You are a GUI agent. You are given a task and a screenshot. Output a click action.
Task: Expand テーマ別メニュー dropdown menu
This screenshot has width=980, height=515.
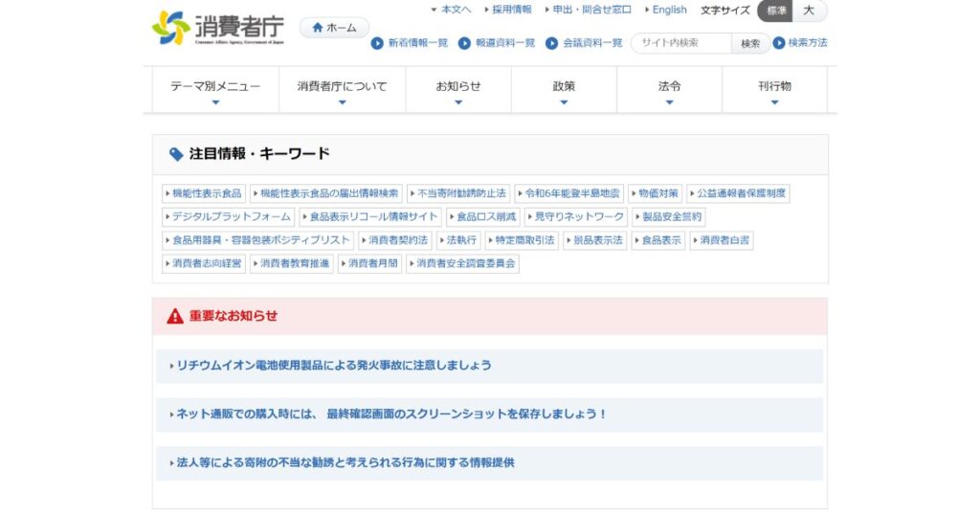point(215,91)
